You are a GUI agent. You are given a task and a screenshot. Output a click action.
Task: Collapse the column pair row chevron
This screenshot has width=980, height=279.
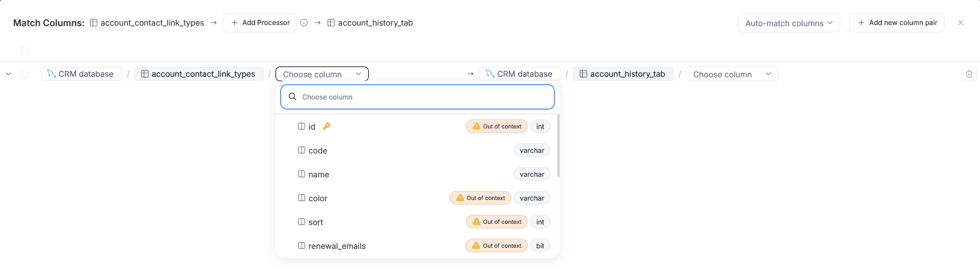(9, 74)
